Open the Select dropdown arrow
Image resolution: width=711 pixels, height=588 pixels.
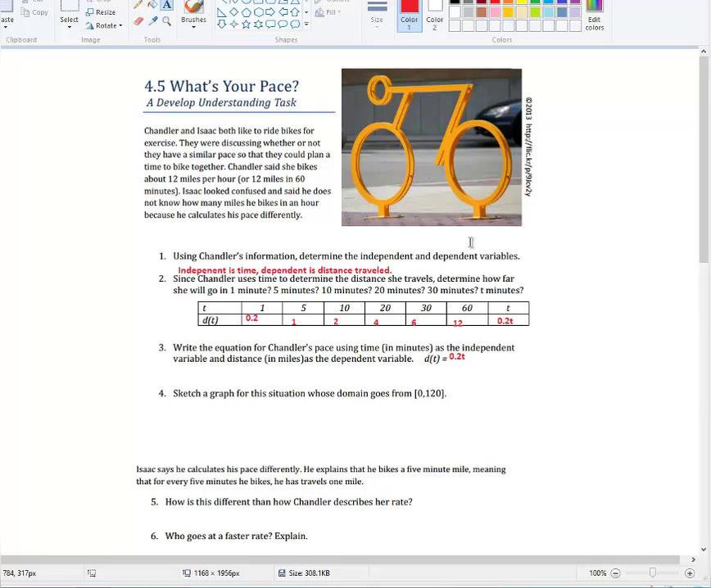tap(69, 27)
